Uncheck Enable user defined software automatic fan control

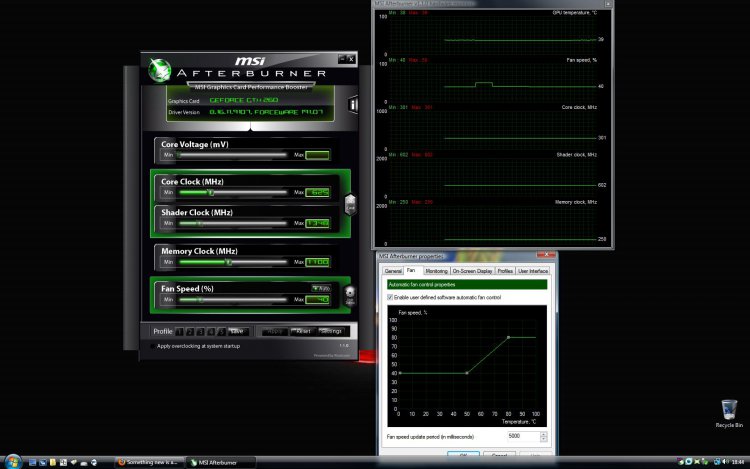click(x=390, y=297)
